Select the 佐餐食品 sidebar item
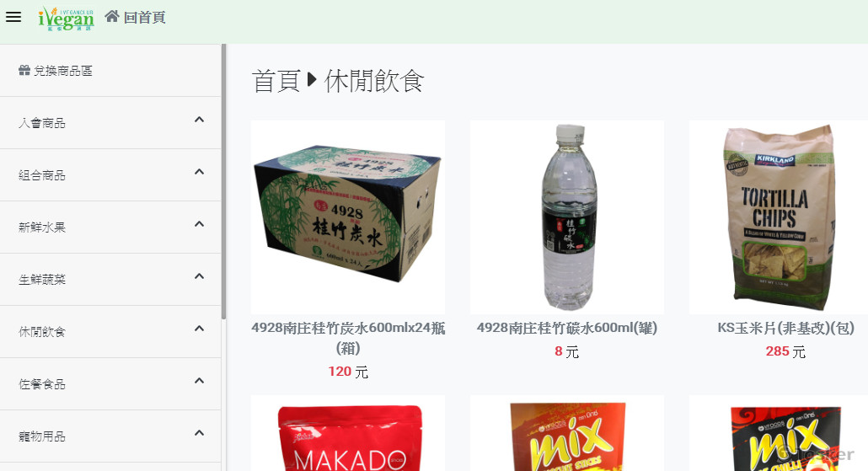Viewport: 868px width, 471px height. point(110,383)
